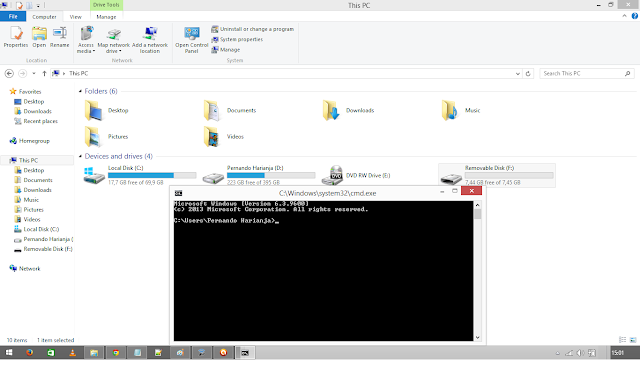
Task: Select the Fernando Harianja (D:) drive icon
Action: (213, 178)
